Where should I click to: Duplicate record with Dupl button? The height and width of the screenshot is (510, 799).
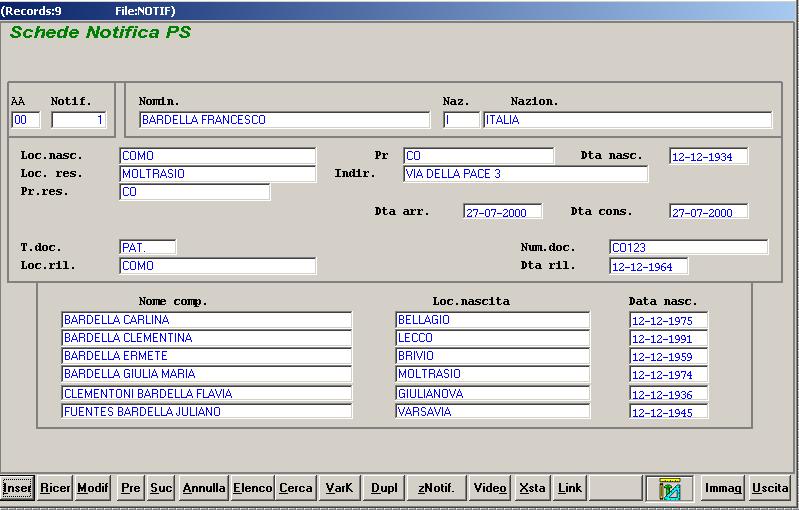[x=384, y=488]
